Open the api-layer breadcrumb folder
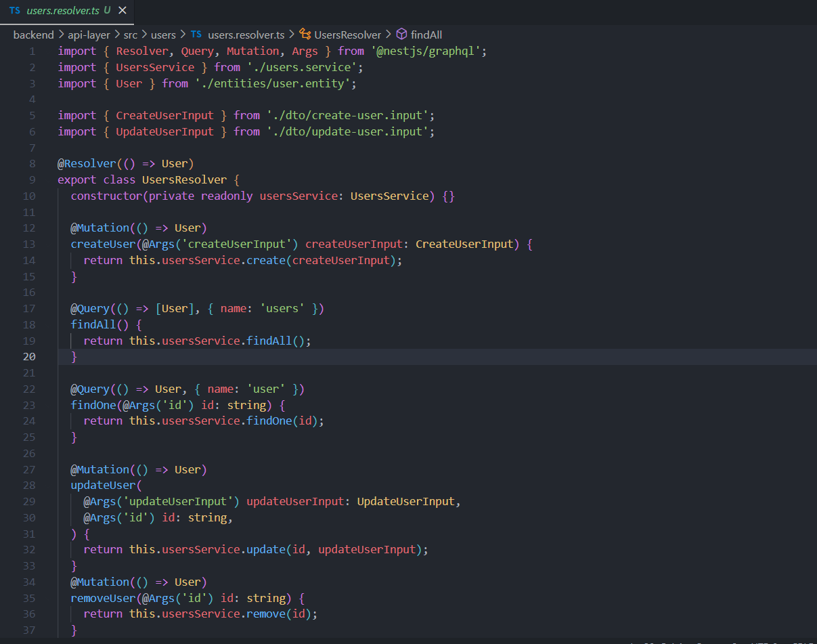This screenshot has width=817, height=644. click(89, 35)
